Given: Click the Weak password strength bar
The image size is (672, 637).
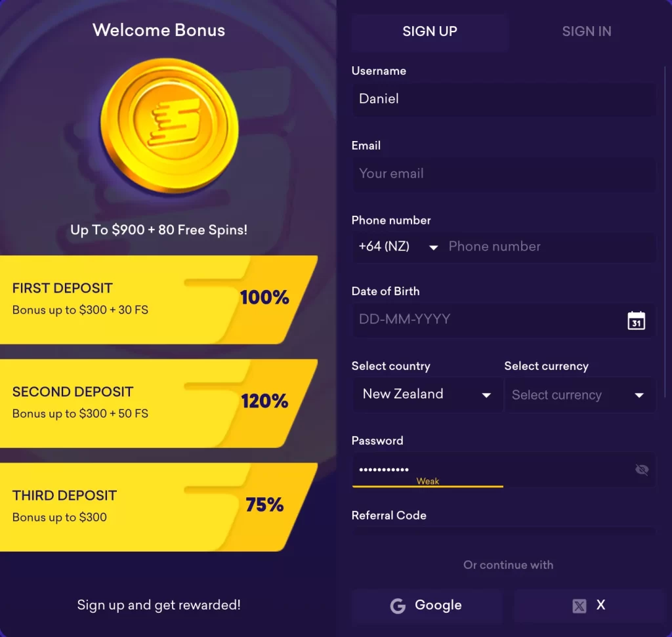Looking at the screenshot, I should (x=427, y=485).
